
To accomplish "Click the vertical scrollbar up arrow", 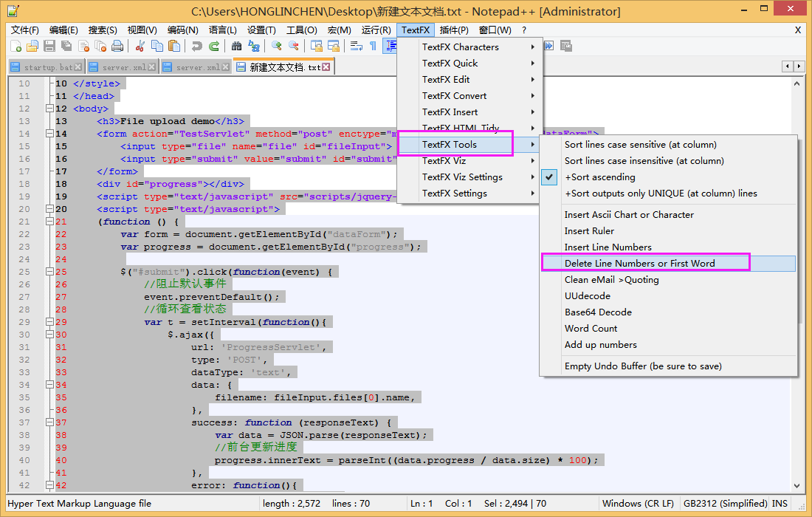I will click(x=797, y=83).
